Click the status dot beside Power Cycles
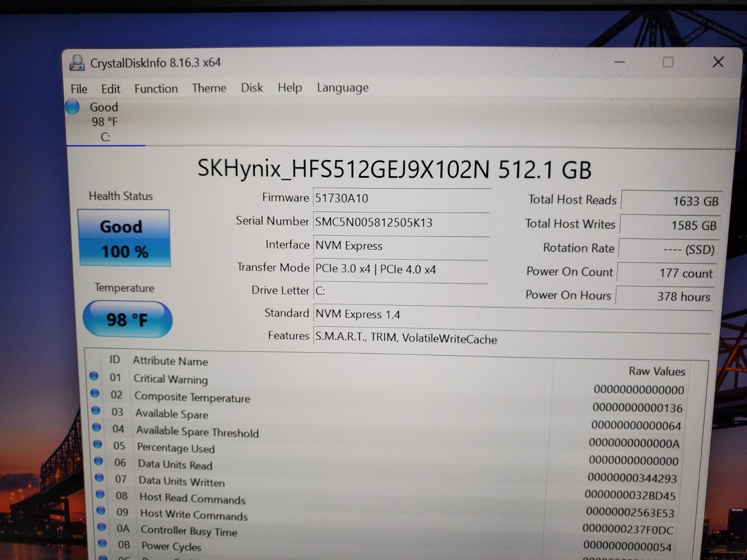Viewport: 747px width, 560px height. pyautogui.click(x=103, y=543)
